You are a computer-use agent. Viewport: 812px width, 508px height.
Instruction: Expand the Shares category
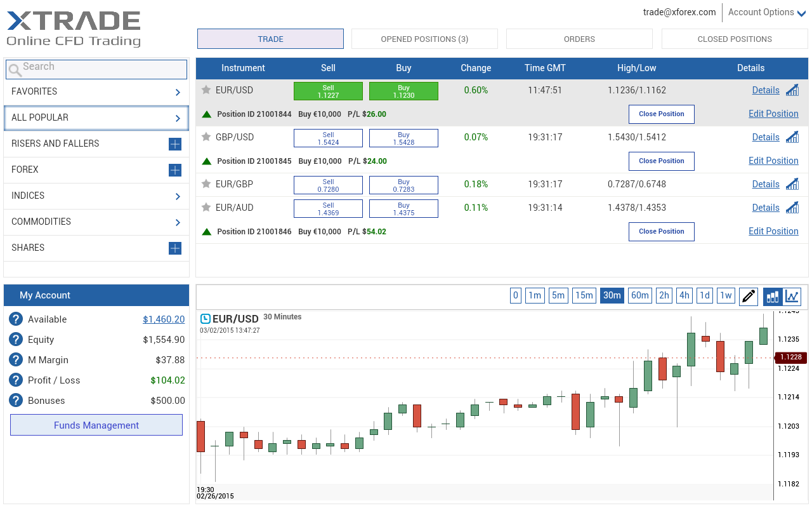[175, 248]
